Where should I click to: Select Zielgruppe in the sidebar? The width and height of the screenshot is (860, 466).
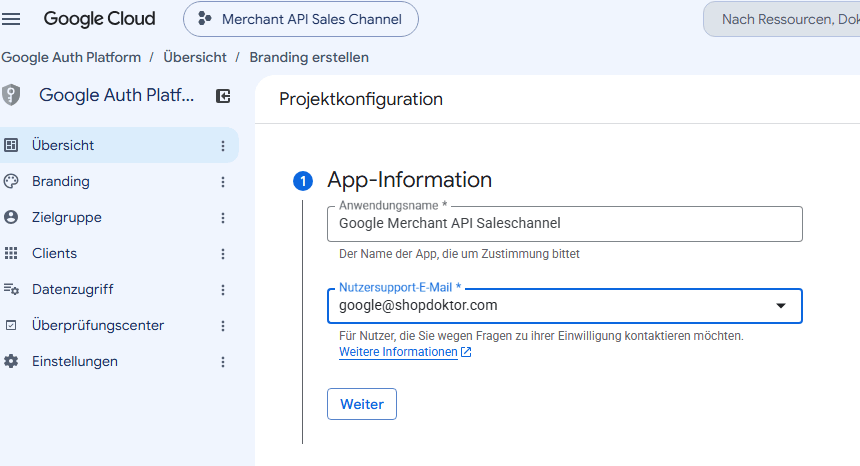119,218
